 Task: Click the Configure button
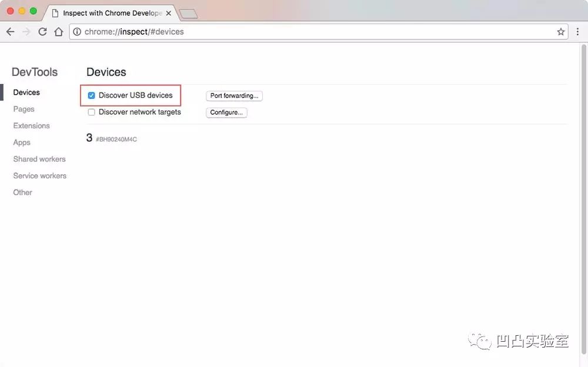click(226, 112)
